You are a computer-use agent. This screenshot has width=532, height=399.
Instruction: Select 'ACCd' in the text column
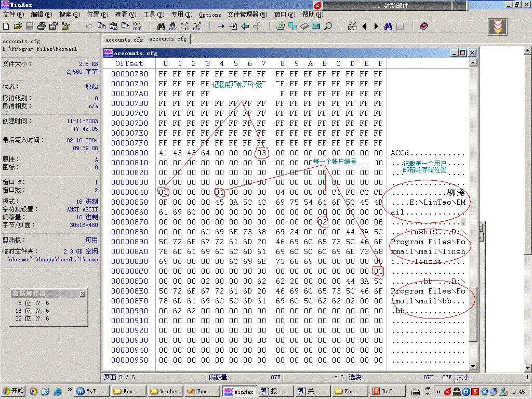400,153
